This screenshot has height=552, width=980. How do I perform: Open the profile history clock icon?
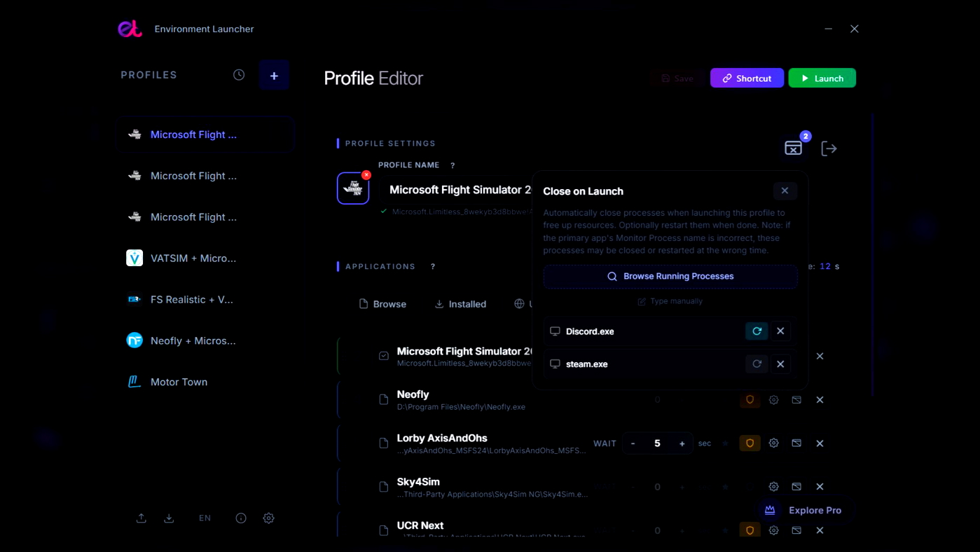pyautogui.click(x=239, y=75)
